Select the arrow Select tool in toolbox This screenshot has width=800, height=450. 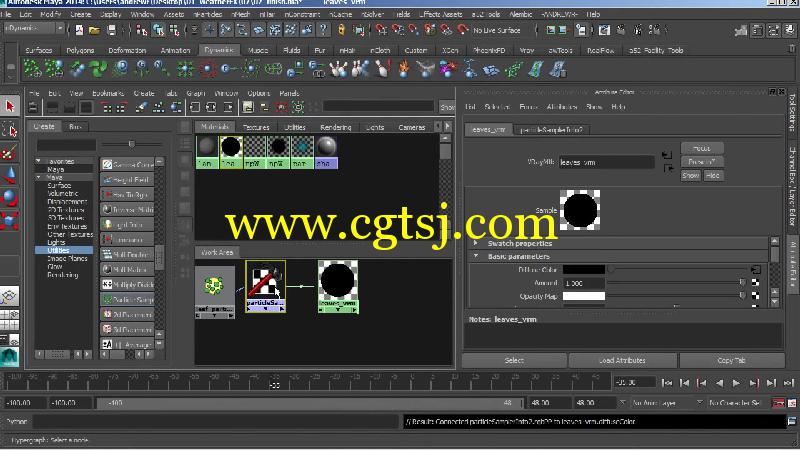tap(10, 106)
